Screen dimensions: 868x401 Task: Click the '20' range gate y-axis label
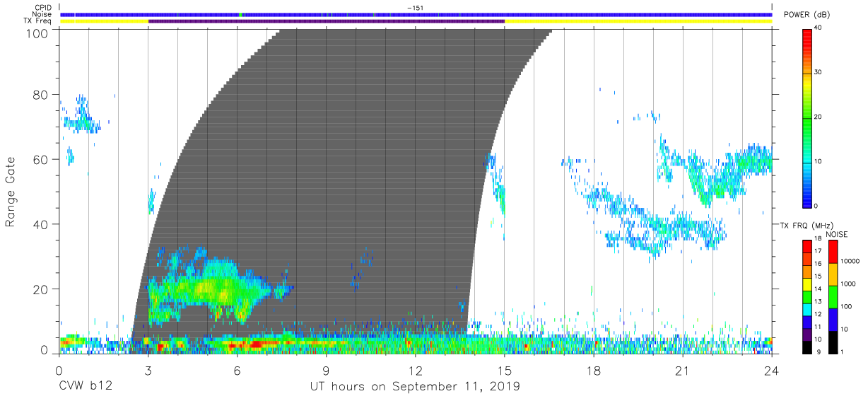pyautogui.click(x=41, y=289)
